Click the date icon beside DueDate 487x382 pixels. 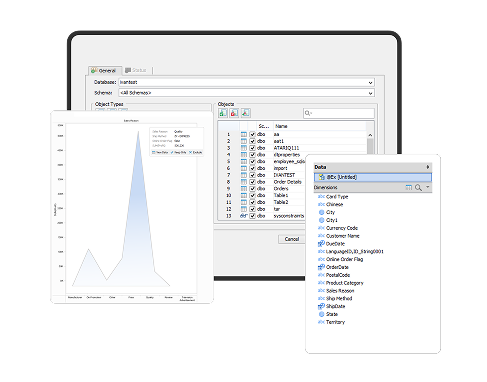pyautogui.click(x=321, y=244)
